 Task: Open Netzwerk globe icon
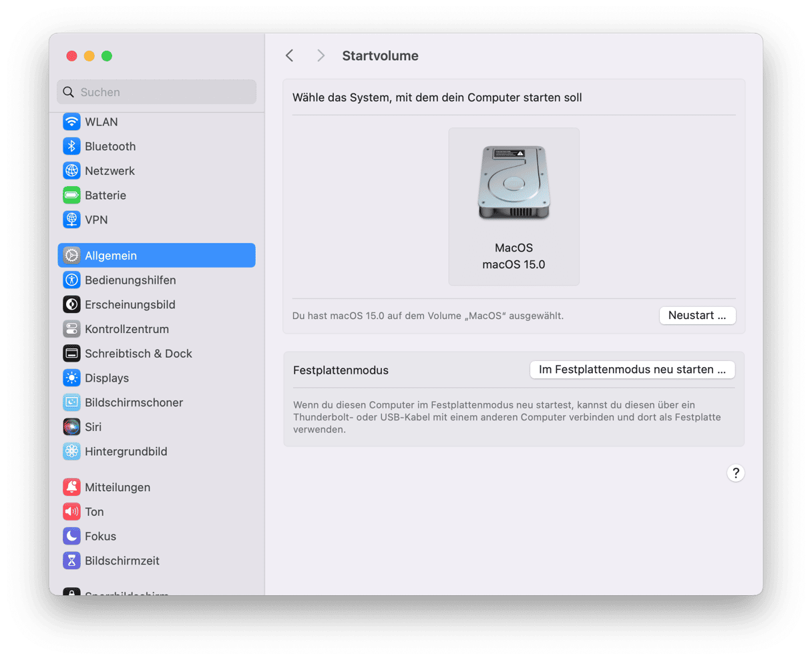tap(71, 171)
